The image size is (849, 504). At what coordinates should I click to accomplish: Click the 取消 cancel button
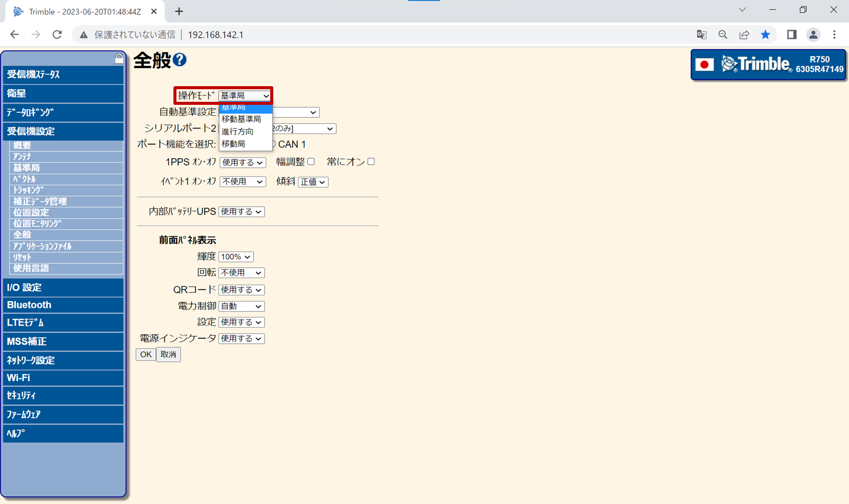(x=168, y=355)
